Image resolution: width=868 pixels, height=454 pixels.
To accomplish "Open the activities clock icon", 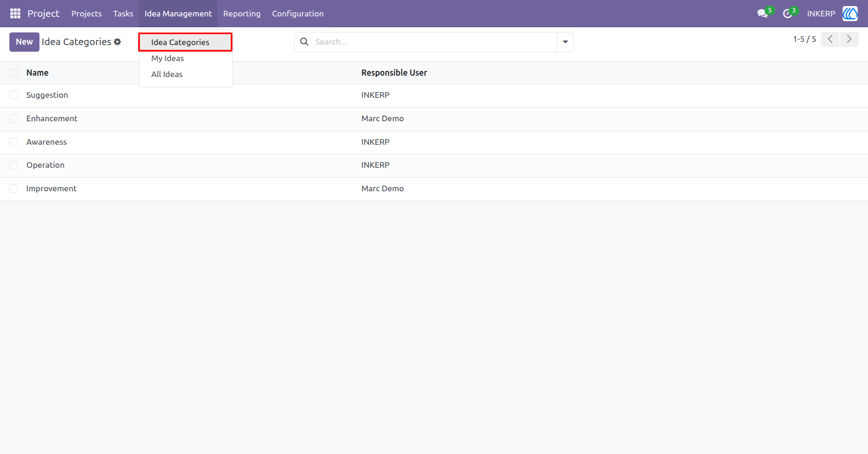I will (788, 14).
